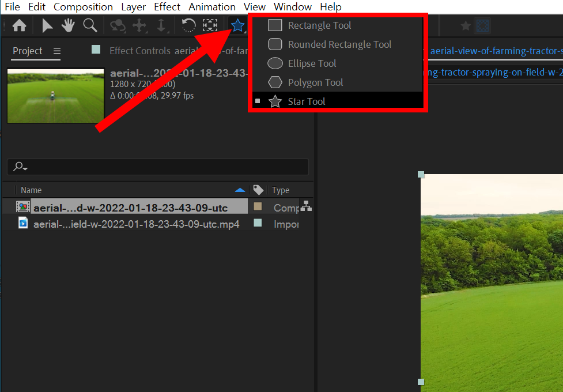This screenshot has width=563, height=392.
Task: Click the checkered grid toolbar icon
Action: tap(482, 25)
